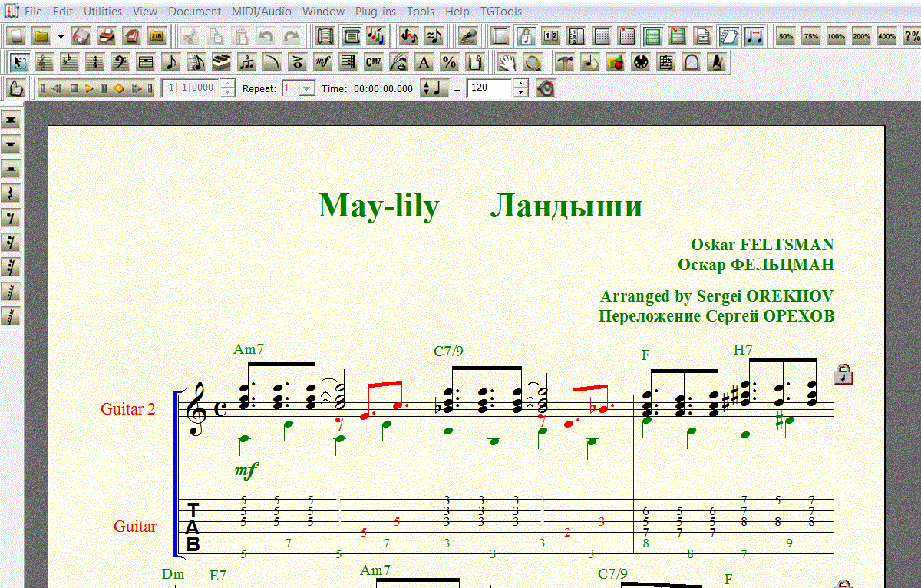Open the File menu
921x588 pixels.
(x=33, y=12)
